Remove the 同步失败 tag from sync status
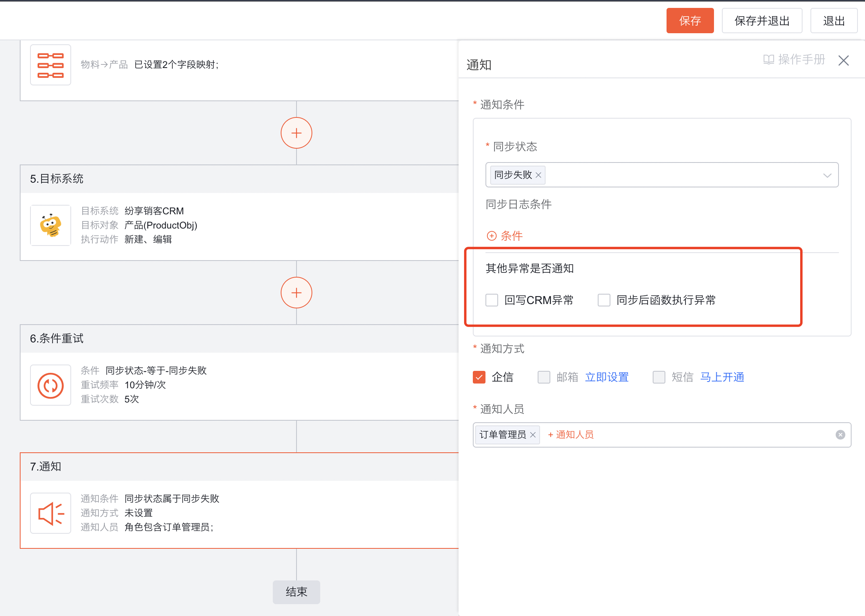 pyautogui.click(x=538, y=175)
